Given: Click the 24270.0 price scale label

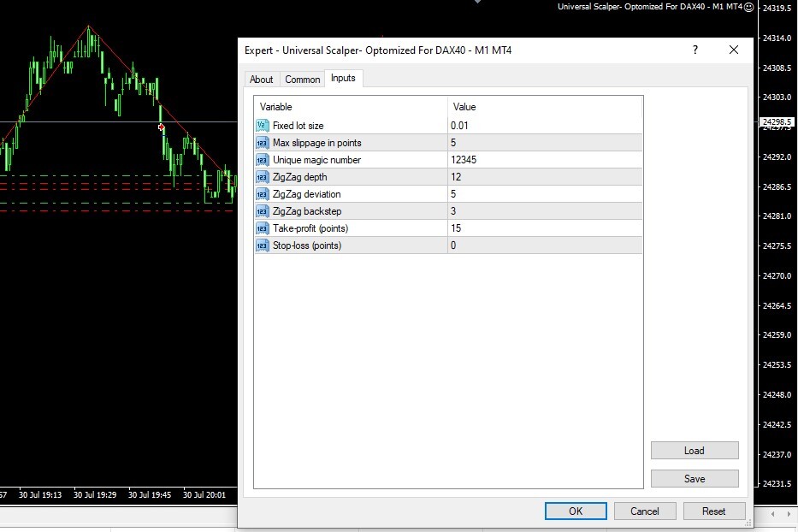Looking at the screenshot, I should (x=777, y=276).
